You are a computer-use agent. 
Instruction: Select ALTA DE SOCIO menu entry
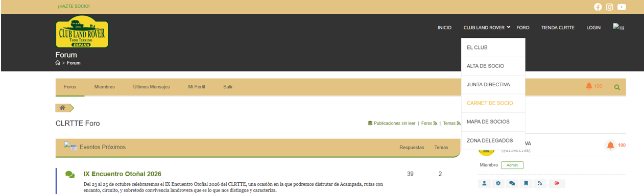[x=493, y=66]
